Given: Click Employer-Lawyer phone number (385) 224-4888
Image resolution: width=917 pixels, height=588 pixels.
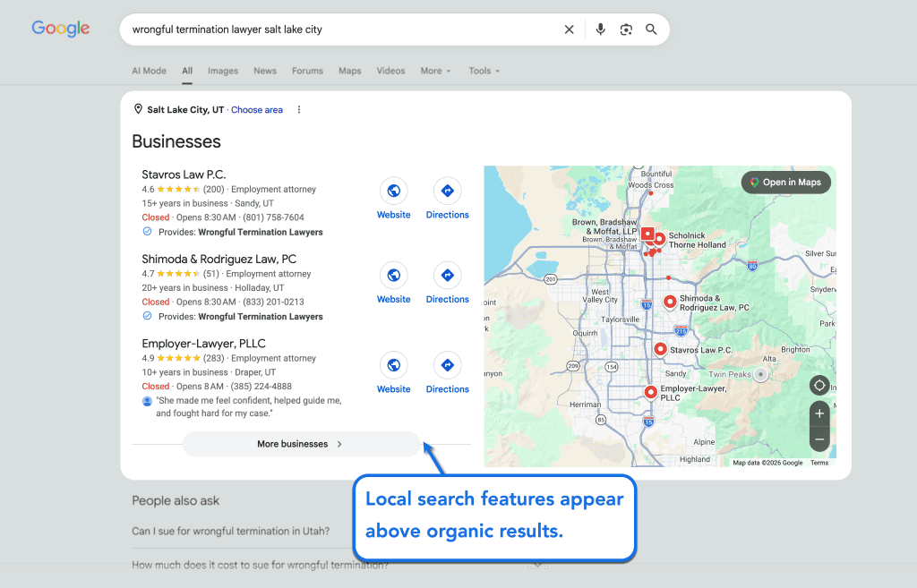Looking at the screenshot, I should pyautogui.click(x=261, y=387).
